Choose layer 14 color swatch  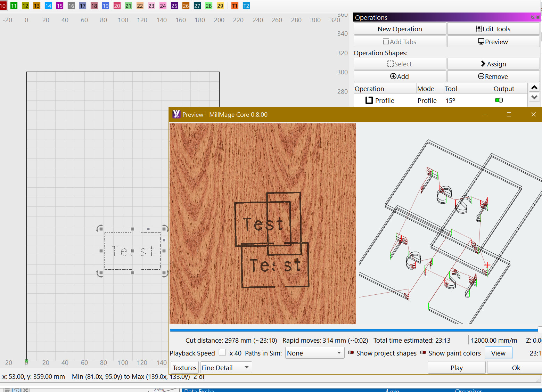point(48,6)
